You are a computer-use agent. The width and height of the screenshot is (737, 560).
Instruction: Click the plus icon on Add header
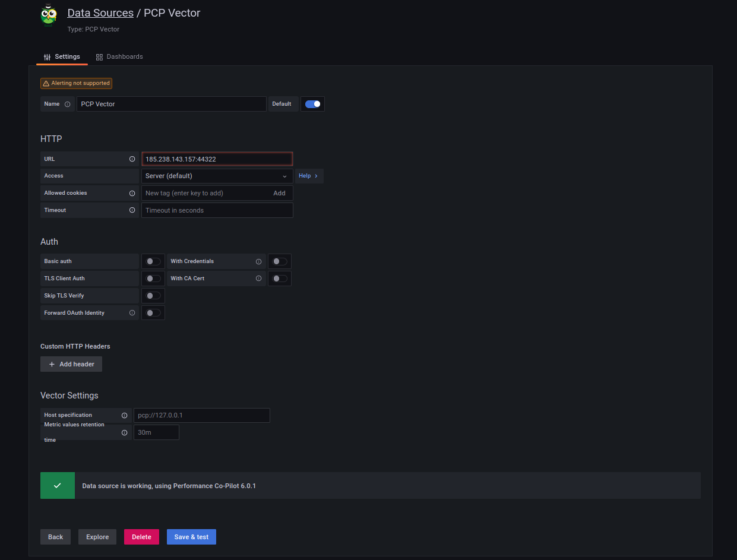coord(52,364)
